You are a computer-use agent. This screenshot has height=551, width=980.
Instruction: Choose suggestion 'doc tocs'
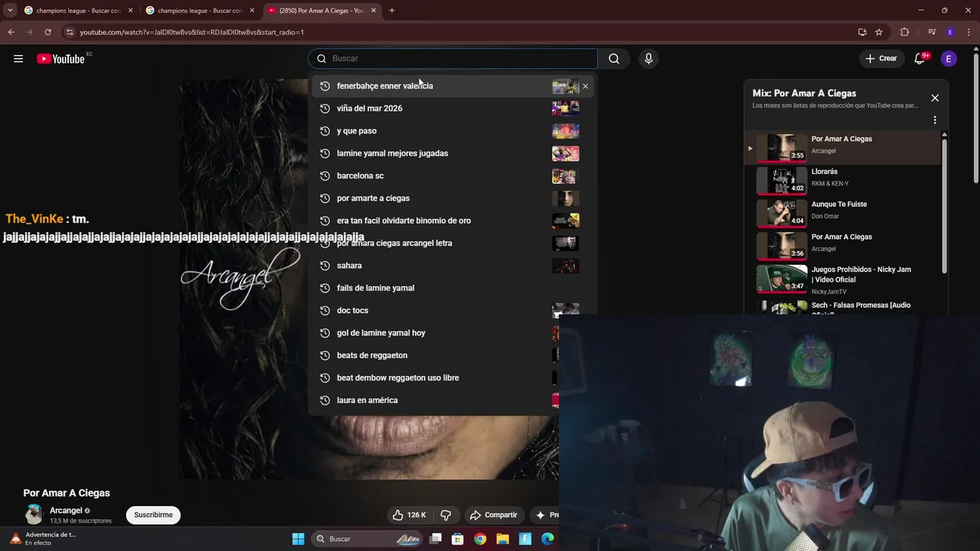click(452, 311)
